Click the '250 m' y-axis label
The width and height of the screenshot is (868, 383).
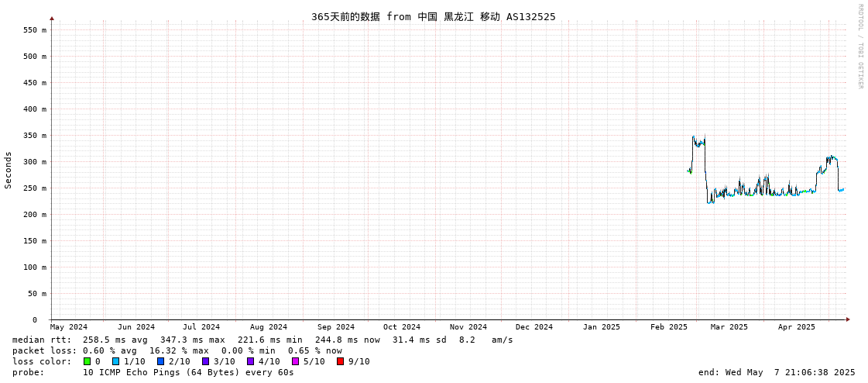pos(35,188)
